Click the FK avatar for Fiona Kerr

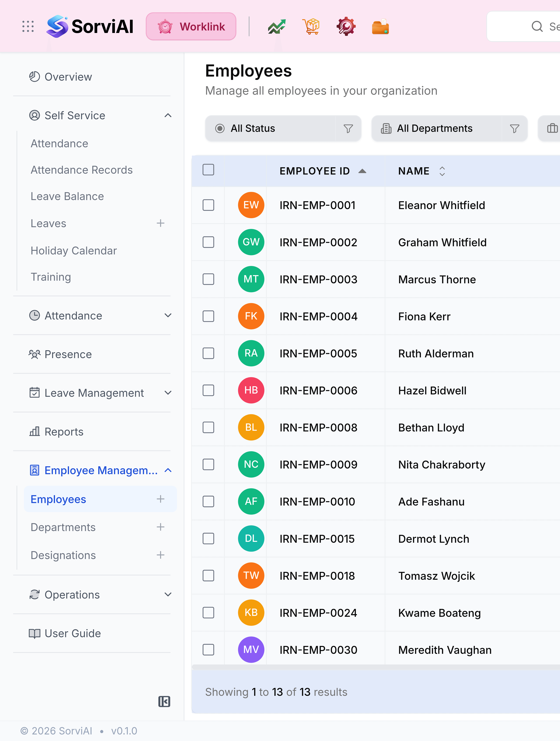click(x=251, y=316)
